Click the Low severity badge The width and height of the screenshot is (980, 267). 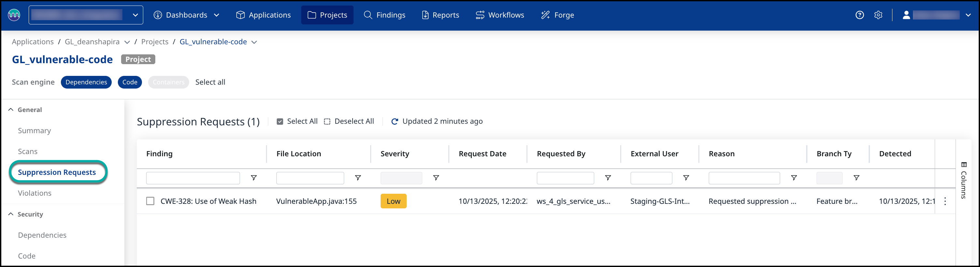click(393, 201)
